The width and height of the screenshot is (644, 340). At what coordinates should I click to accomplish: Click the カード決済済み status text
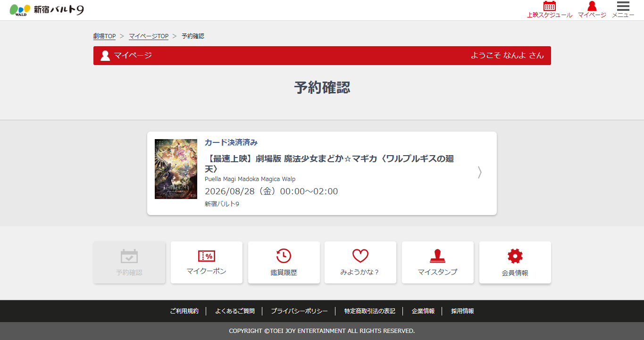pyautogui.click(x=231, y=142)
